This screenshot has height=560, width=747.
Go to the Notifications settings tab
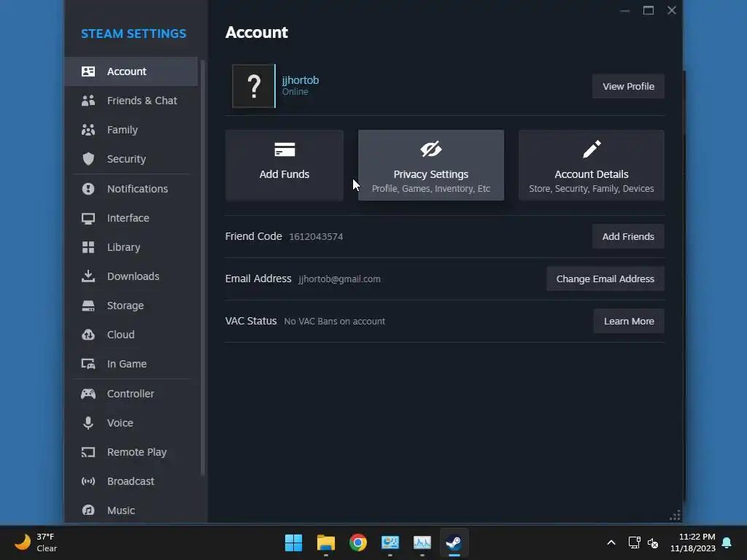pos(131,189)
